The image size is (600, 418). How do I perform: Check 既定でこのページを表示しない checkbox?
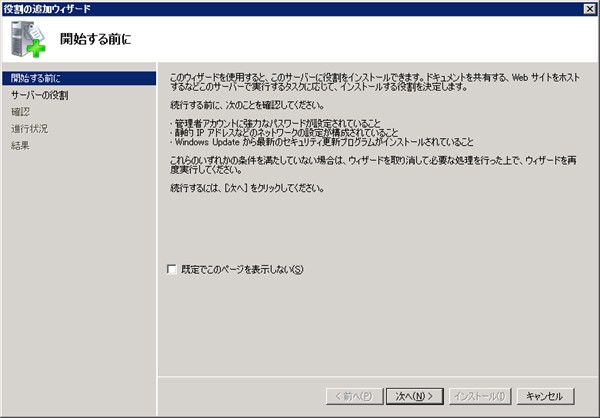[172, 269]
